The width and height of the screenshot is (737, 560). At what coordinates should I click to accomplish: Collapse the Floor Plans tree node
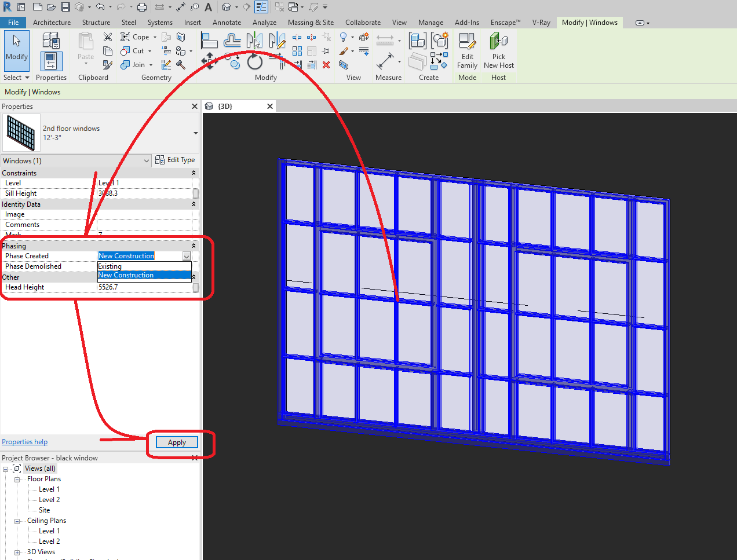coord(17,479)
